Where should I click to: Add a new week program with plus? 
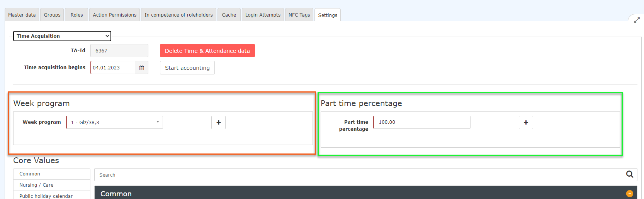pyautogui.click(x=219, y=123)
